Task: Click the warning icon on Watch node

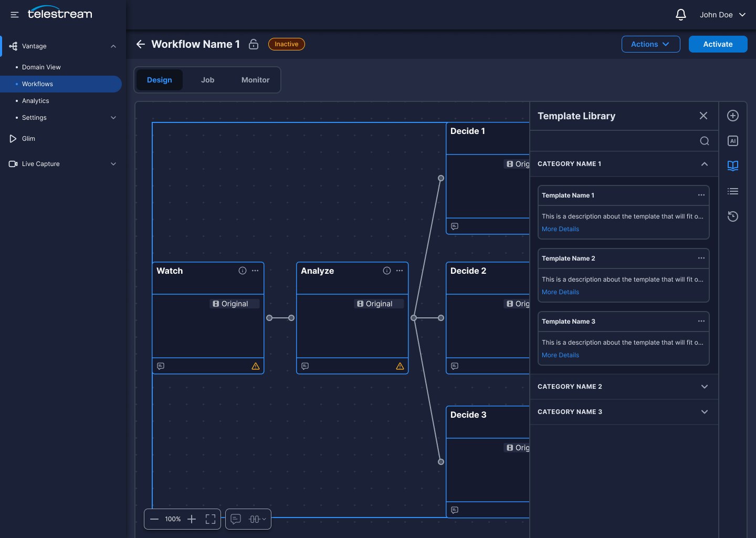Action: [256, 366]
